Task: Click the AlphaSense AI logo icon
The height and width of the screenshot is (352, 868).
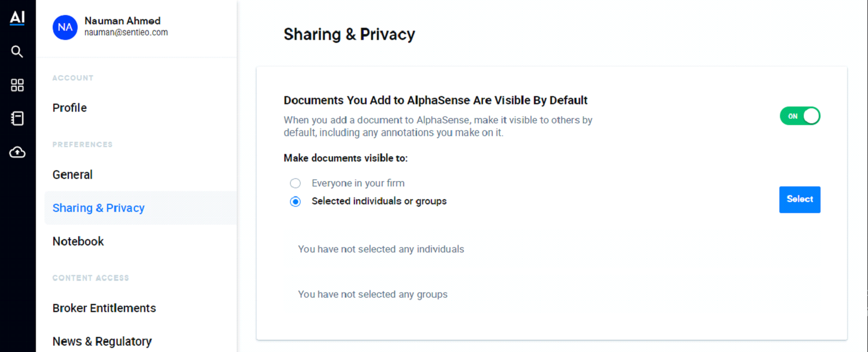Action: 17,18
